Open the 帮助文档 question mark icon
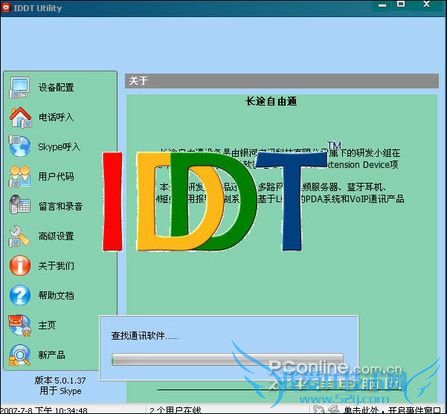Image resolution: width=447 pixels, height=414 pixels. click(x=20, y=295)
